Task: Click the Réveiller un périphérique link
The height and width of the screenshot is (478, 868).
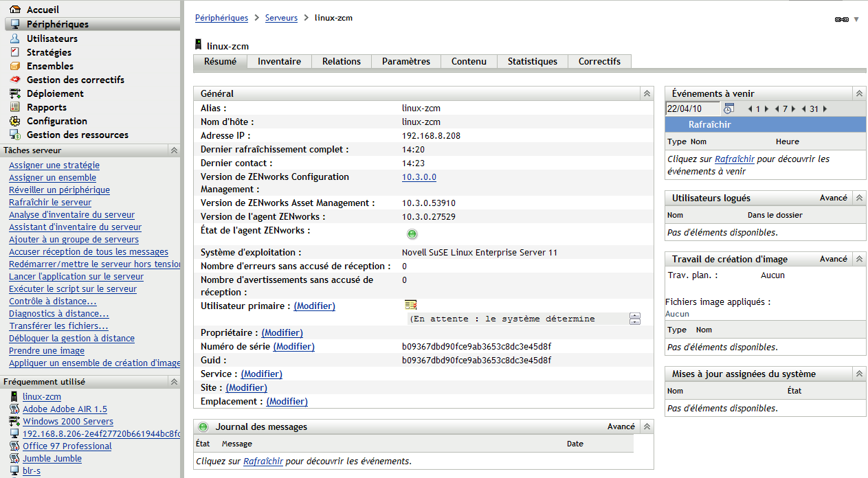Action: pyautogui.click(x=59, y=190)
